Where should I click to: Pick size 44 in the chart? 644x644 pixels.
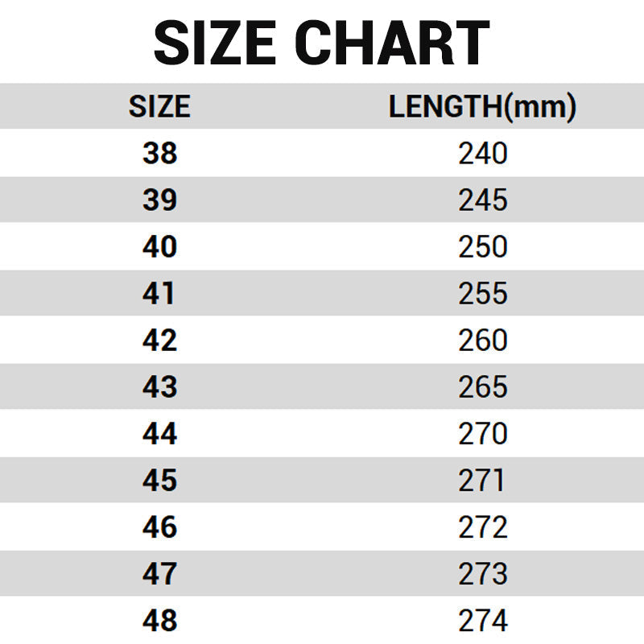(x=159, y=433)
